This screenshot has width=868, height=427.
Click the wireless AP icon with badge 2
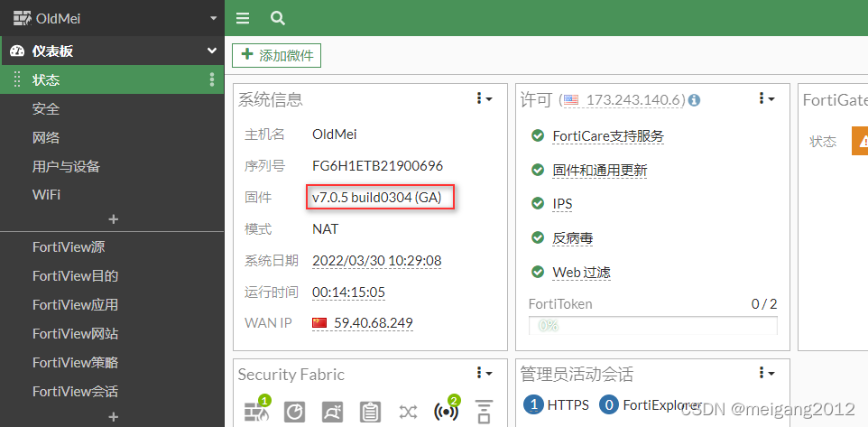446,411
